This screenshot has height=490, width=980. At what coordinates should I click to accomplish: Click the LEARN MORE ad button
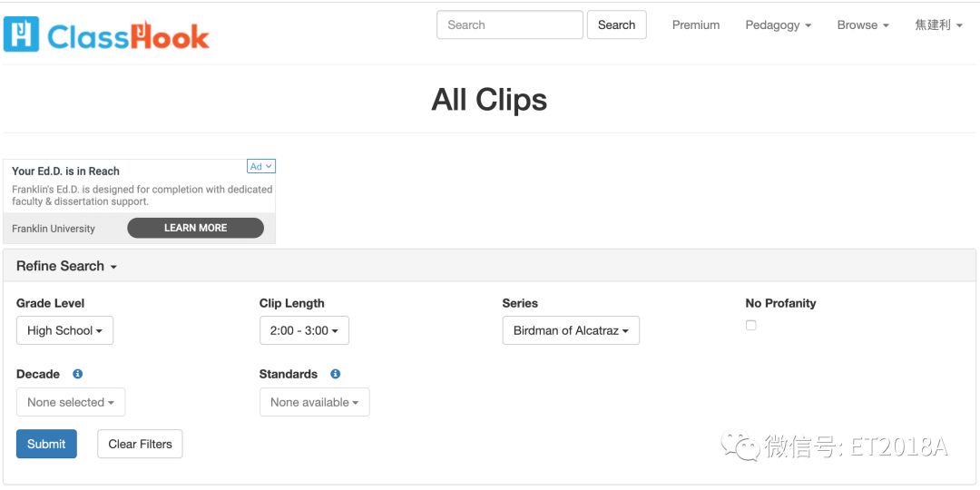196,228
